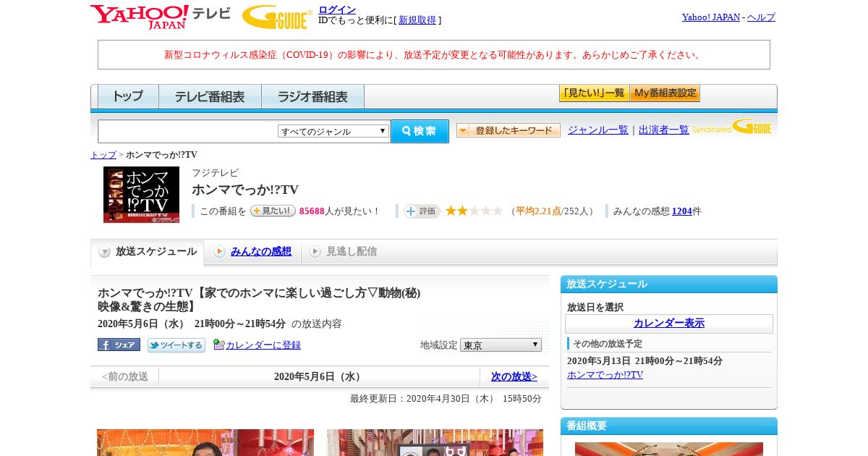This screenshot has width=868, height=456.
Task: Select the みんなの感想 tab
Action: [253, 252]
